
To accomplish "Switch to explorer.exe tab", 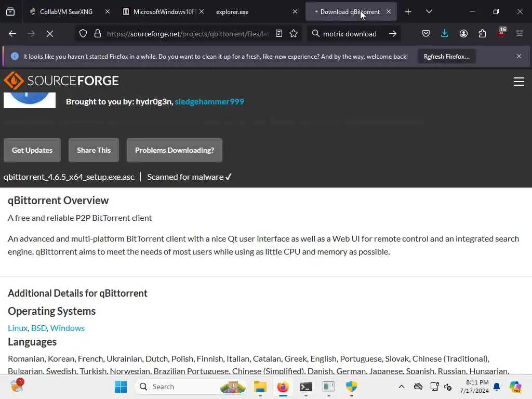I will (x=251, y=12).
